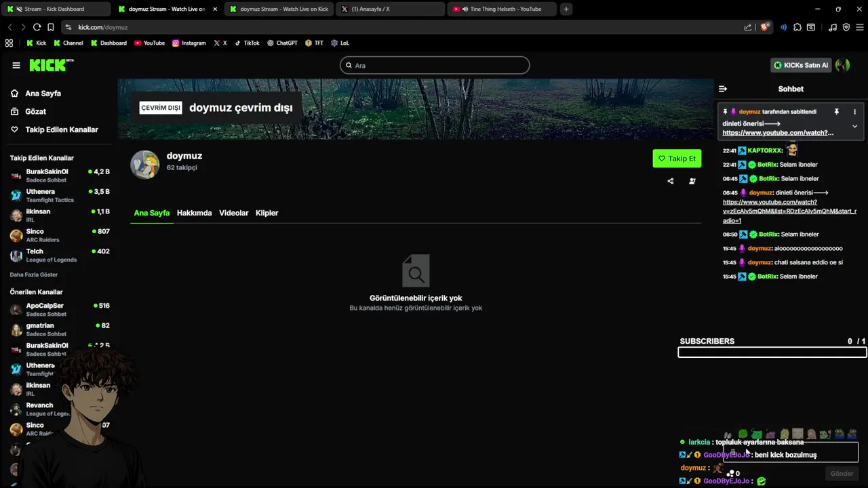Switch to the Videolar tab

pos(234,213)
